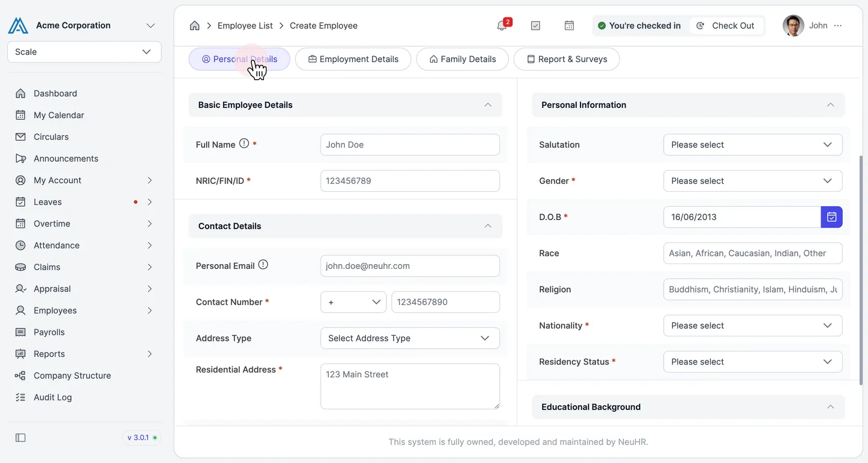Click the Check Out button
This screenshot has width=868, height=463.
[726, 25]
